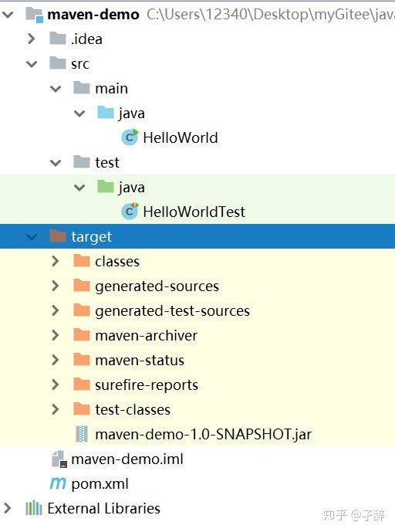This screenshot has height=532, width=395.
Task: Click the .idea folder icon
Action: 58,39
